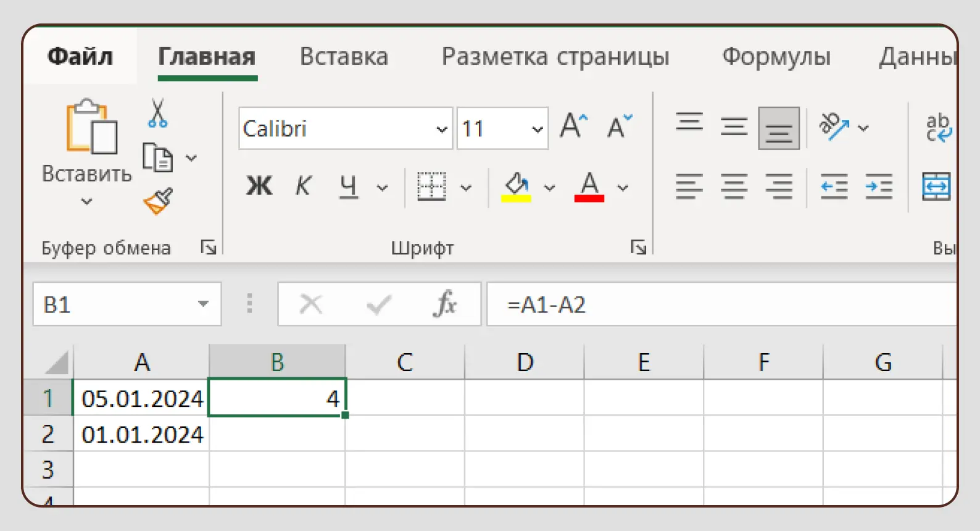Toggle Middle Align
Screen dimensions: 980x531
coord(734,127)
